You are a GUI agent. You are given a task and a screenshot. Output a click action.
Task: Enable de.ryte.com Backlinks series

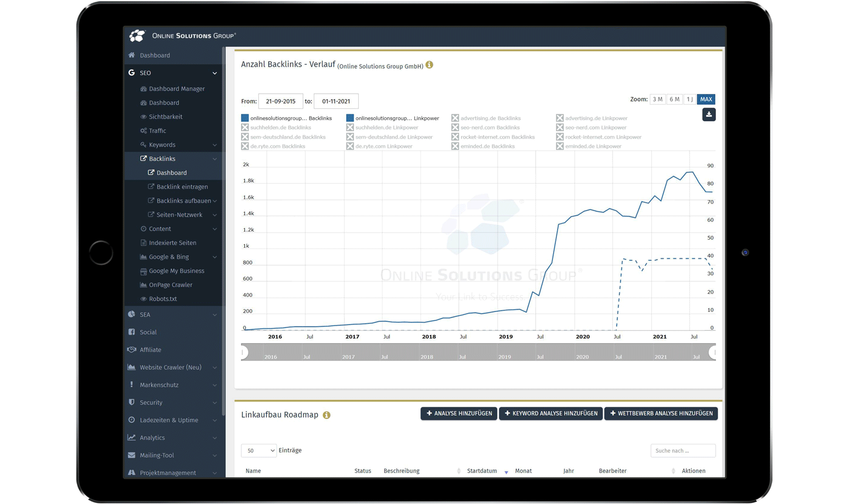[x=273, y=146]
